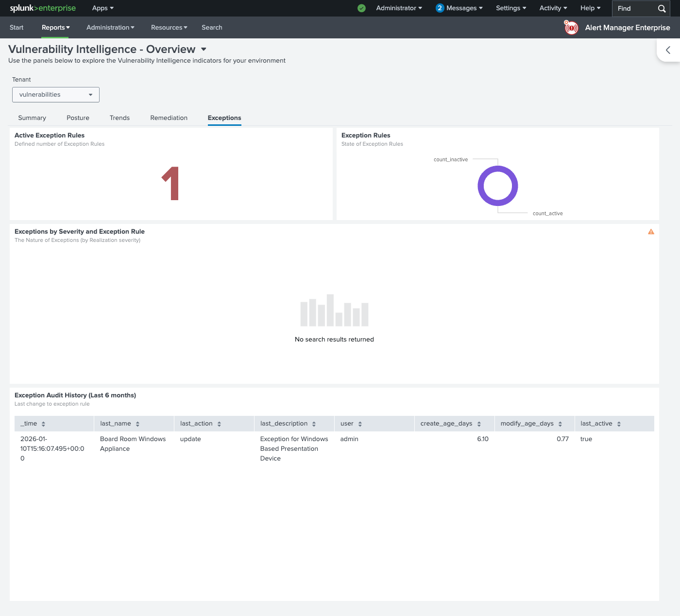
Task: Toggle sorting on the user column
Action: click(359, 423)
